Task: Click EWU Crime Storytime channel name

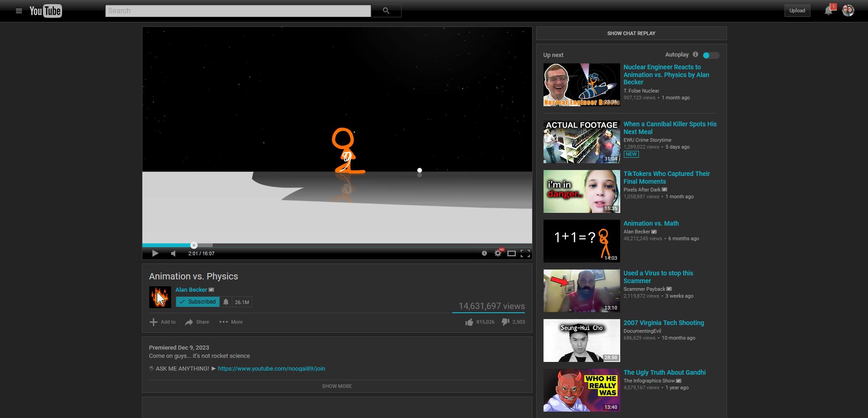Action: pos(647,140)
